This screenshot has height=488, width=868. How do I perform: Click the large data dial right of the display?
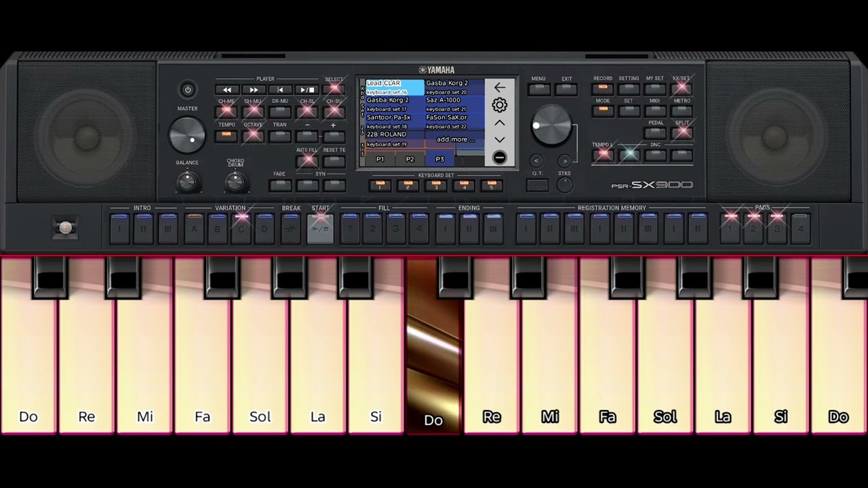551,125
